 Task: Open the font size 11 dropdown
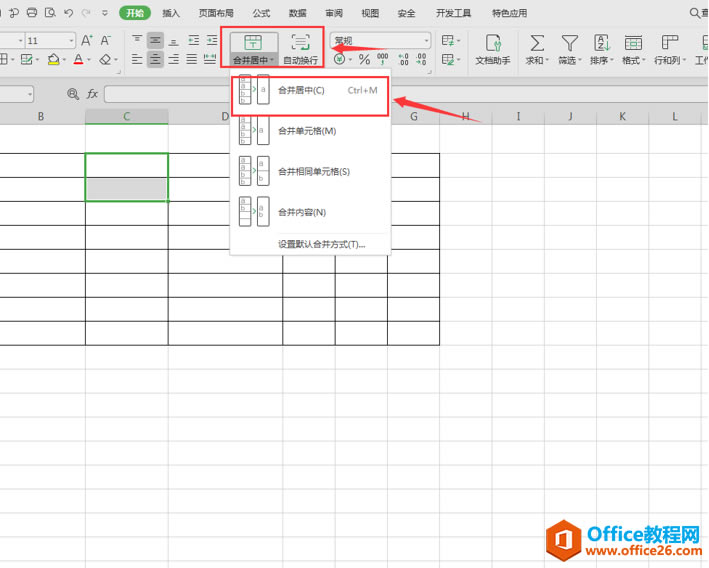(x=71, y=41)
